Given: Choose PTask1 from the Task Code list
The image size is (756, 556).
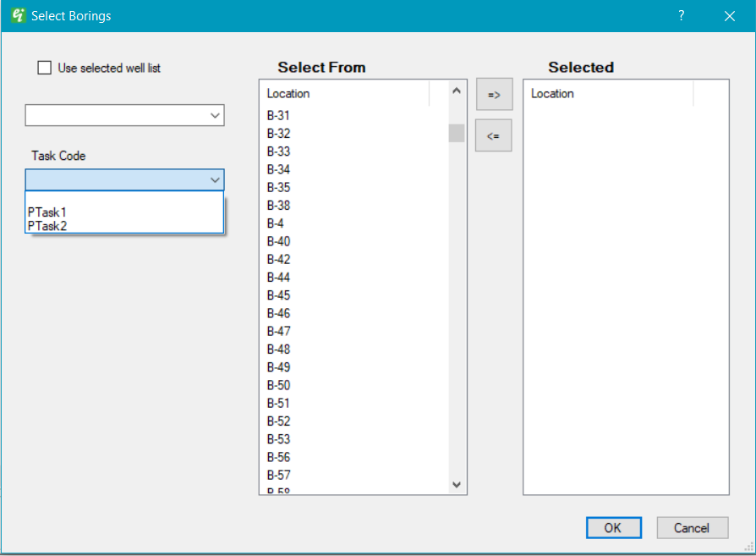Looking at the screenshot, I should click(x=47, y=212).
